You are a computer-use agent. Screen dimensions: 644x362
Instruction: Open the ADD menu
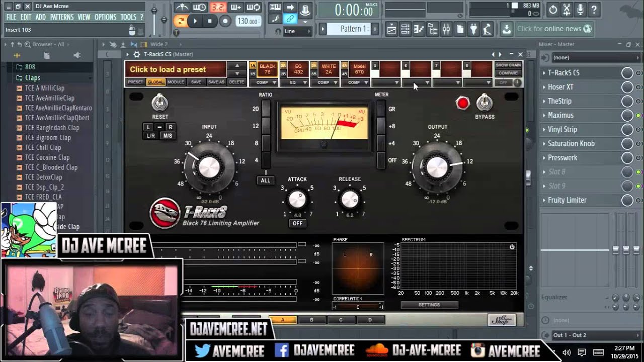click(x=41, y=17)
